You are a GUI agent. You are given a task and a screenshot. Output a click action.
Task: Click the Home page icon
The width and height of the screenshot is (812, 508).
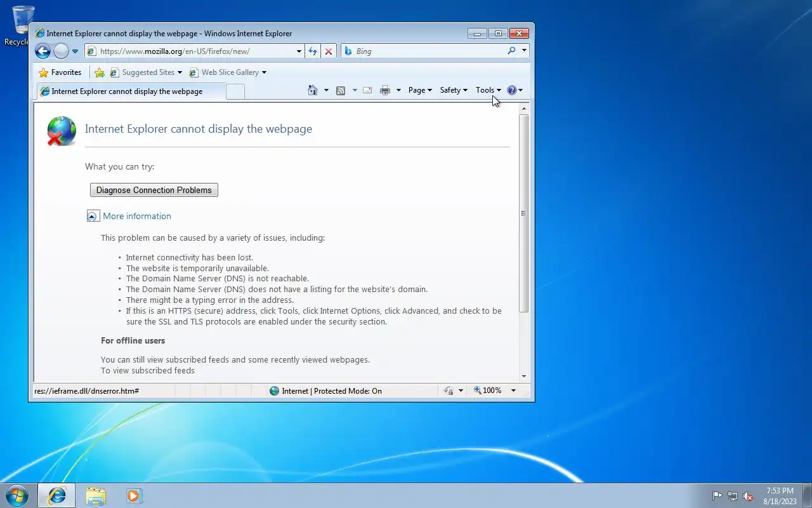tap(313, 90)
